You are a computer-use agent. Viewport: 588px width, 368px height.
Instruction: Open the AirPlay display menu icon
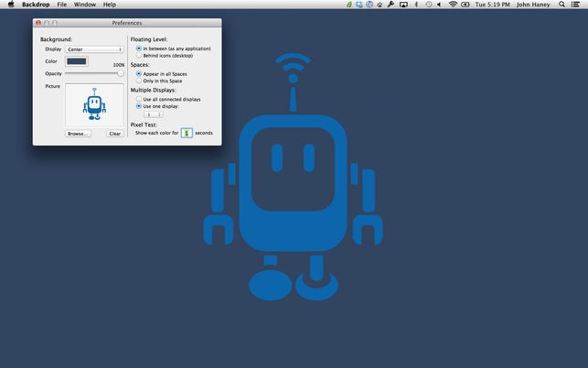click(x=402, y=5)
